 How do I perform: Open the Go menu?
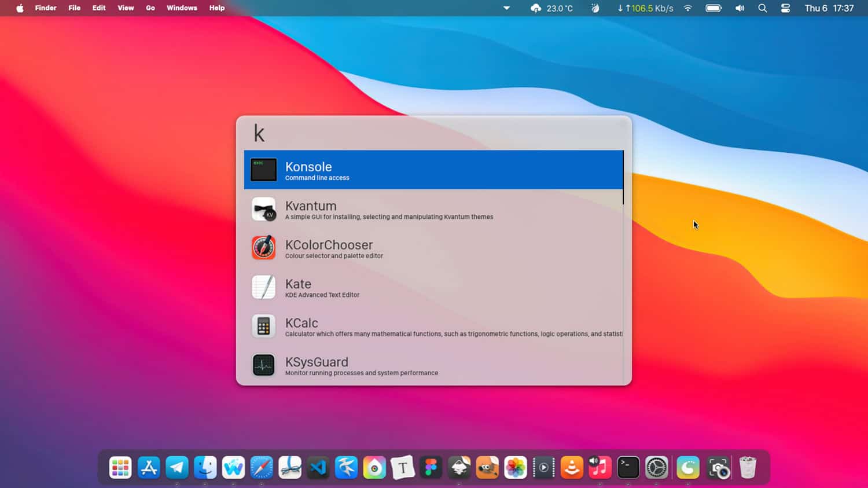point(150,8)
